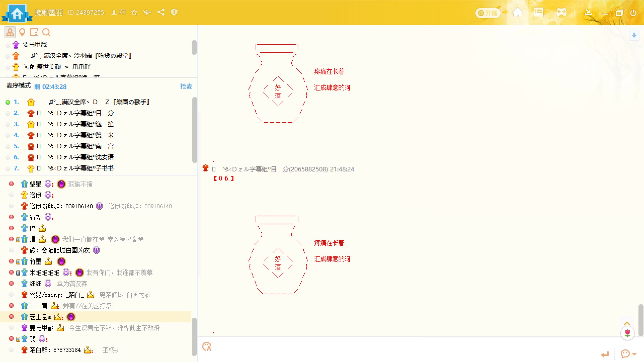Open the home page icon in header
This screenshot has width=644, height=362.
pos(517,13)
